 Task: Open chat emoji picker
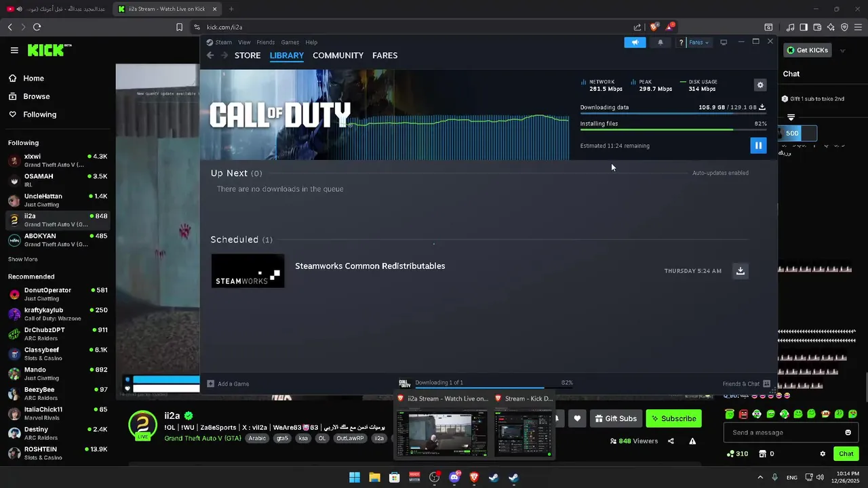tap(848, 432)
